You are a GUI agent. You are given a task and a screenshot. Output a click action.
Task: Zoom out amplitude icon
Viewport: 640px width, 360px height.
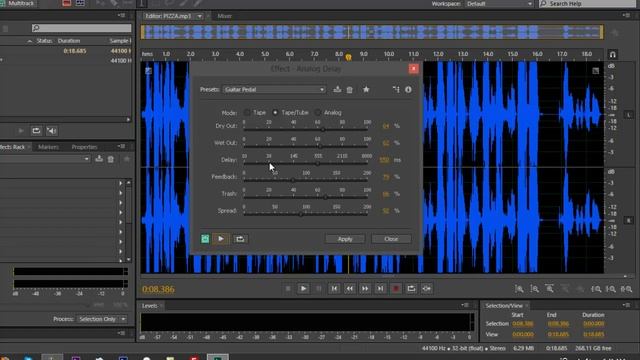(534, 289)
